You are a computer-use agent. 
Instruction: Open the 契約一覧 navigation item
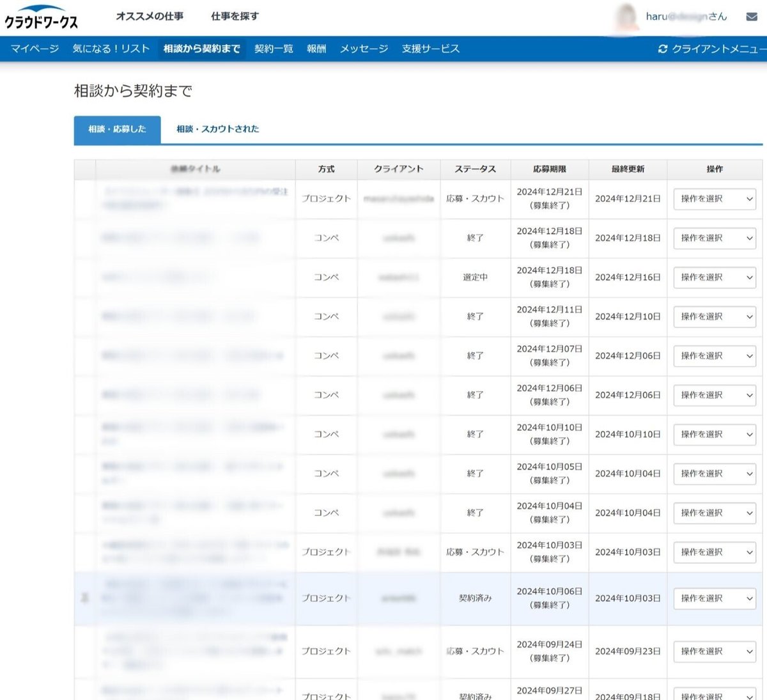274,48
